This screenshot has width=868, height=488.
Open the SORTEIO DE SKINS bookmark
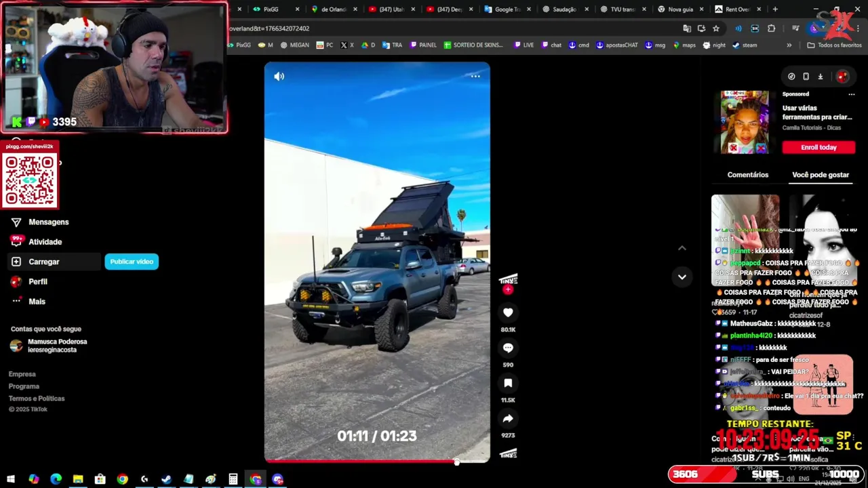point(473,45)
